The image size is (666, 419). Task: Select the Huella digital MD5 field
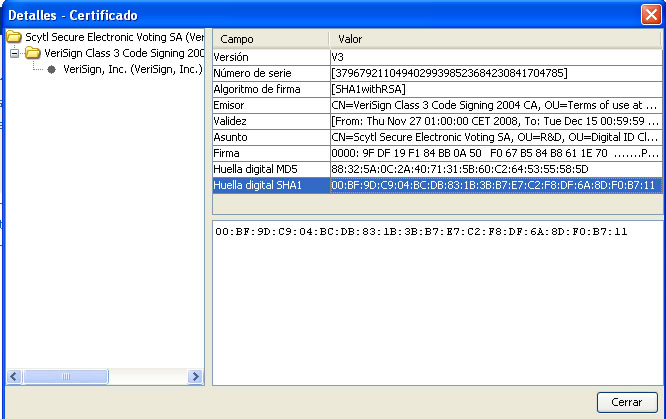437,169
